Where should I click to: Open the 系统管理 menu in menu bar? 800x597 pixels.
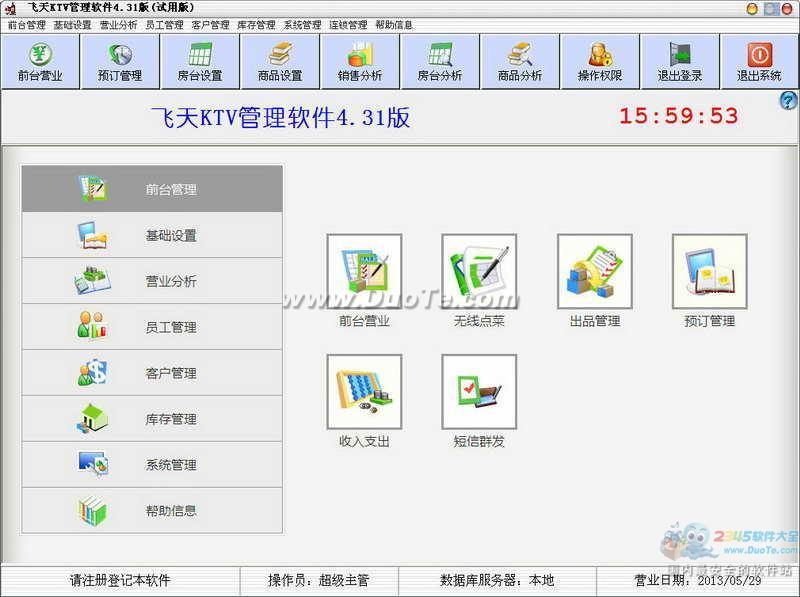303,25
